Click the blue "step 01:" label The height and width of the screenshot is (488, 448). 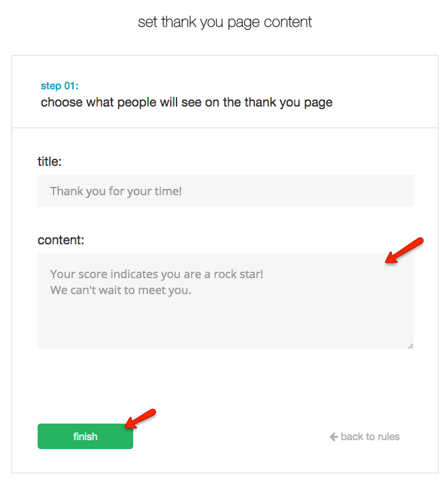[x=59, y=86]
